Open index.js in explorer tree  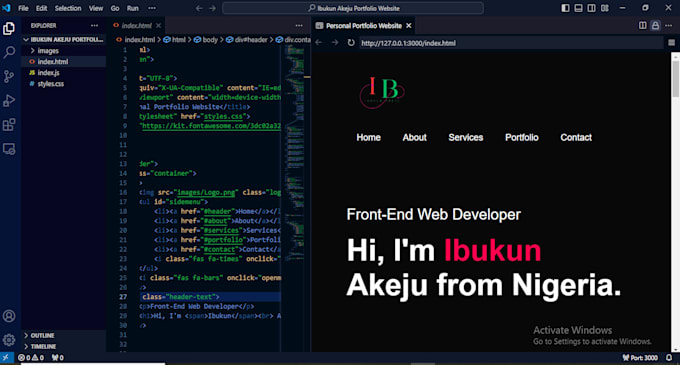pos(64,73)
